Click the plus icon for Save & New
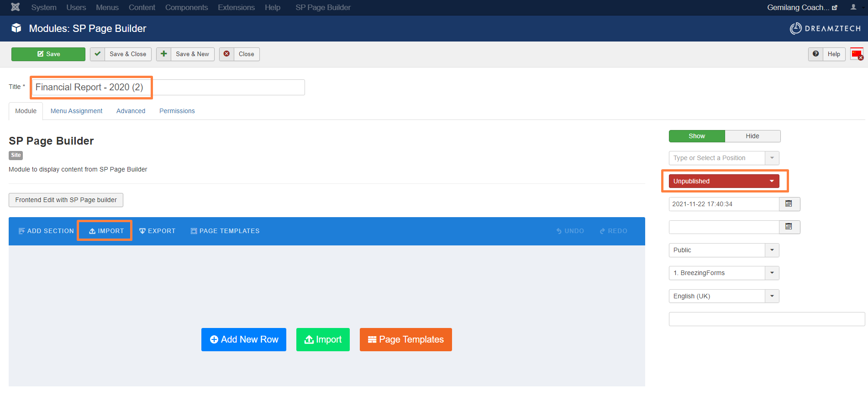This screenshot has width=868, height=411. pyautogui.click(x=164, y=54)
